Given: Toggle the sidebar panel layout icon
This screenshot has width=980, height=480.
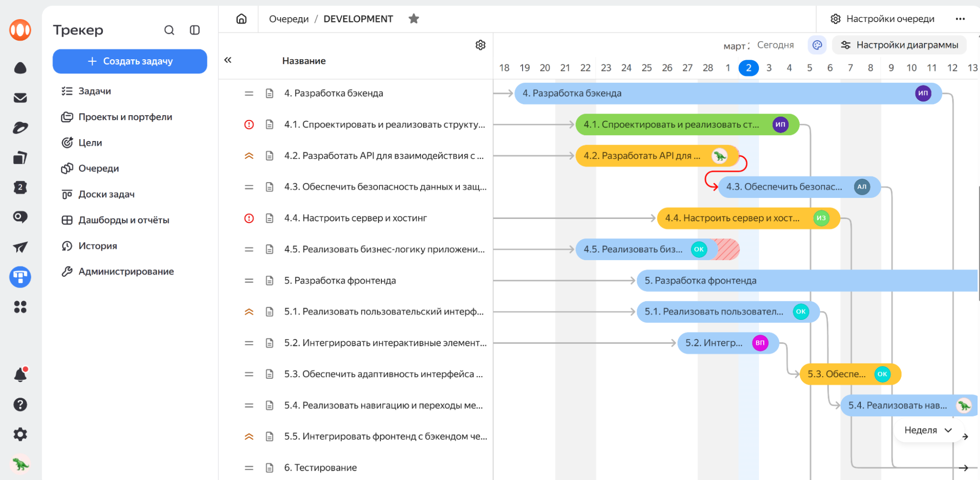Looking at the screenshot, I should [195, 30].
